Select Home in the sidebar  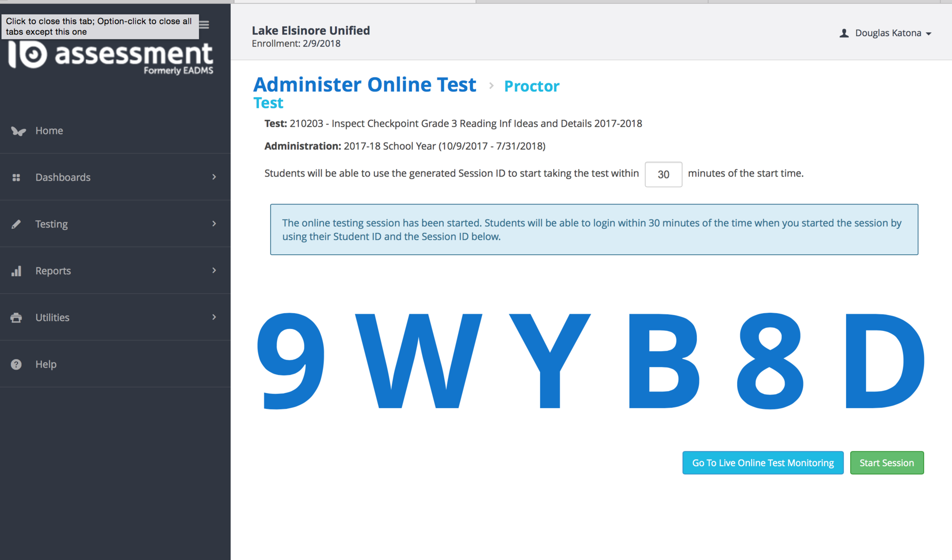pos(49,131)
